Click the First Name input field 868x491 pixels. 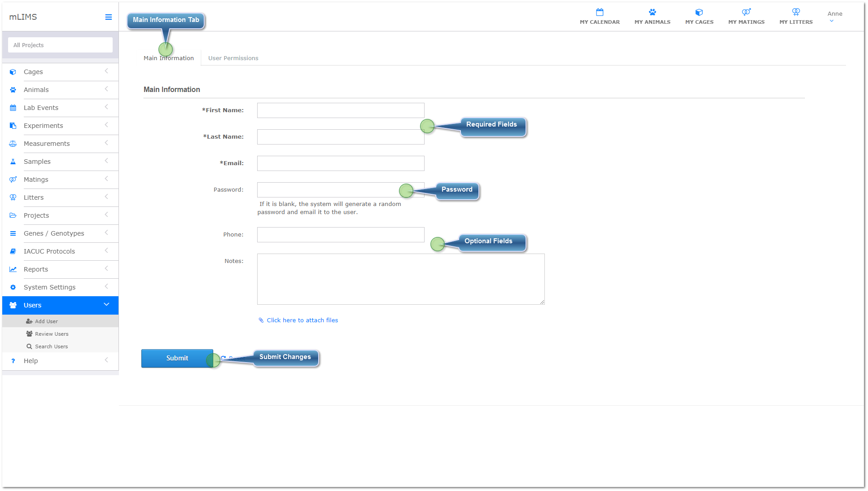[x=340, y=110]
